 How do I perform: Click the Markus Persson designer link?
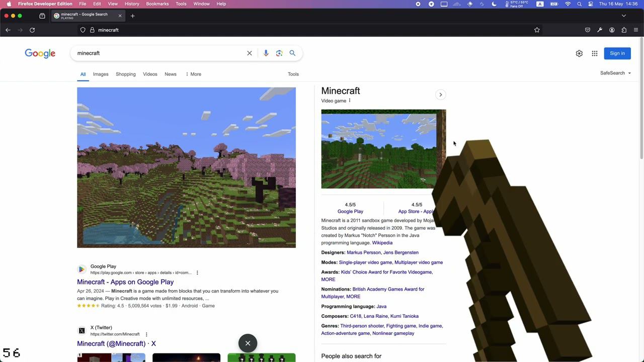[364, 252]
